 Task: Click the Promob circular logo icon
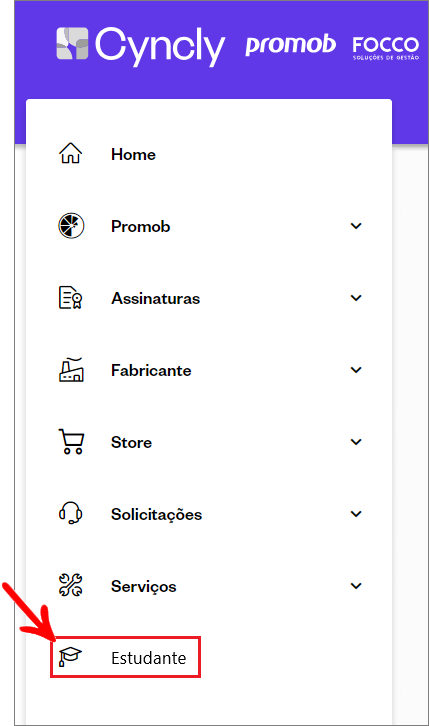tap(71, 225)
